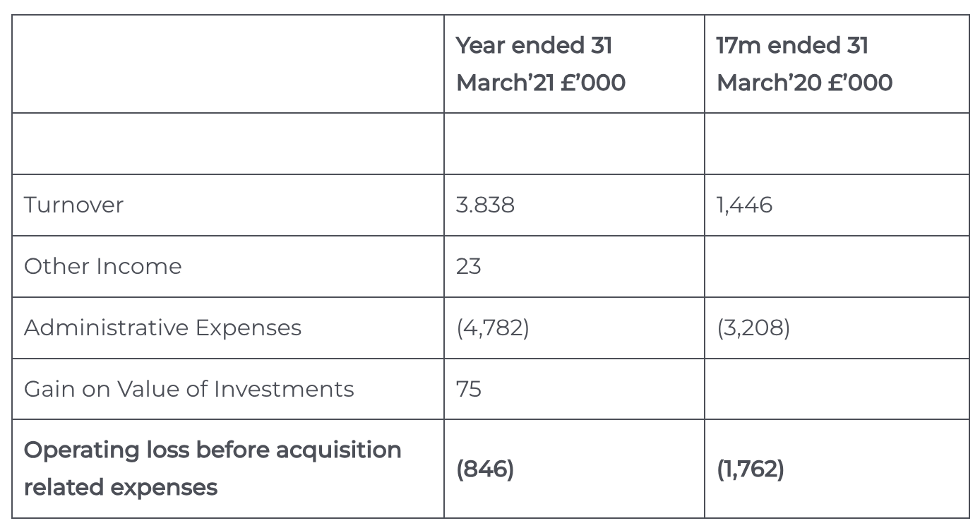Screen dimensions: 980x528
Task: Click the "Year ended 31 March'21" column header
Action: [541, 64]
